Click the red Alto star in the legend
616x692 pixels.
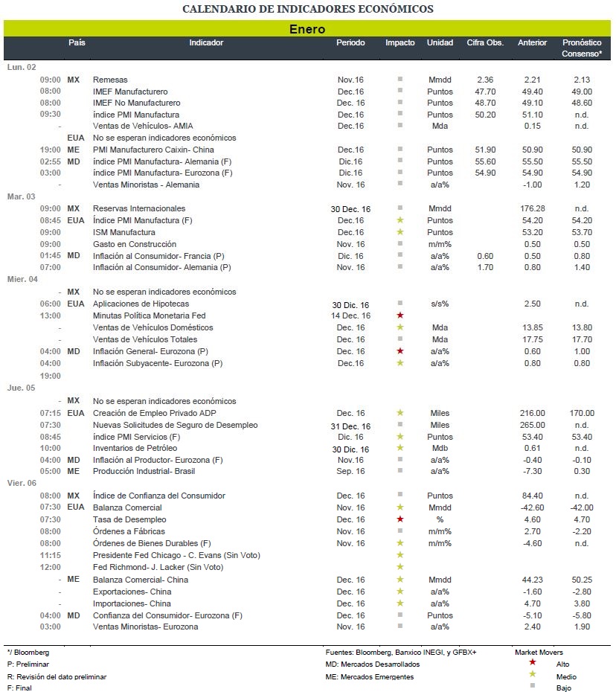(x=533, y=662)
